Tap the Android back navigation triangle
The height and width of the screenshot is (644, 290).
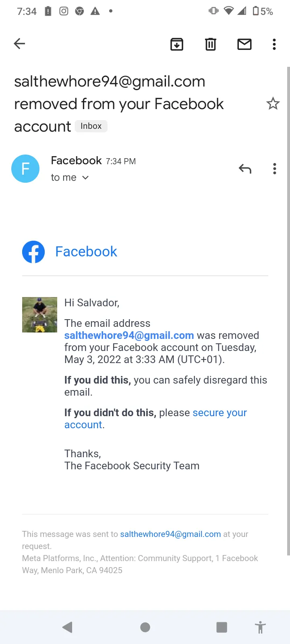(67, 627)
